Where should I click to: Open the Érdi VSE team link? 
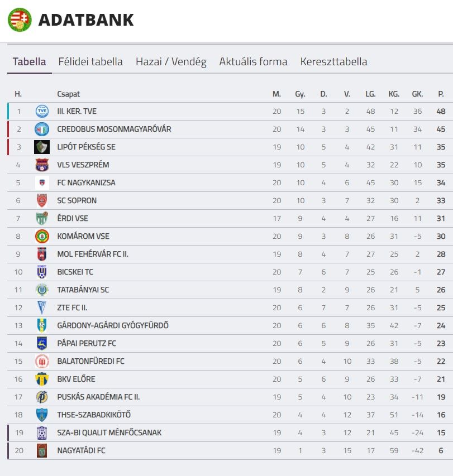pos(73,218)
